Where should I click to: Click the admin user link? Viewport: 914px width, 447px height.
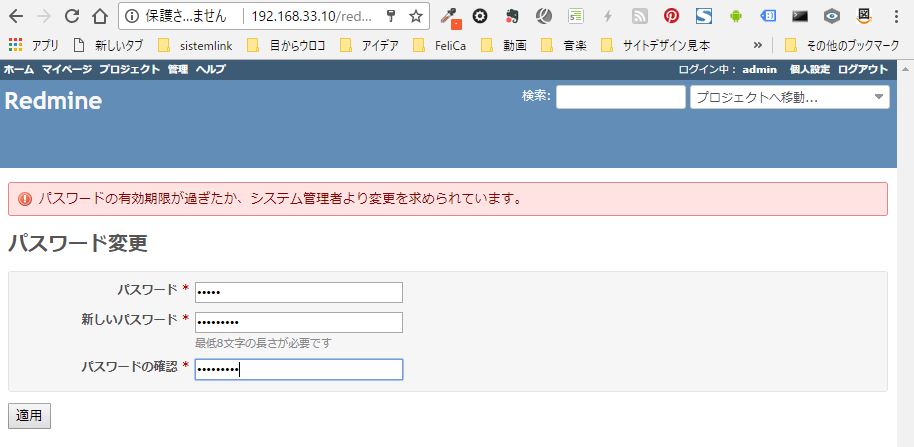[x=760, y=69]
